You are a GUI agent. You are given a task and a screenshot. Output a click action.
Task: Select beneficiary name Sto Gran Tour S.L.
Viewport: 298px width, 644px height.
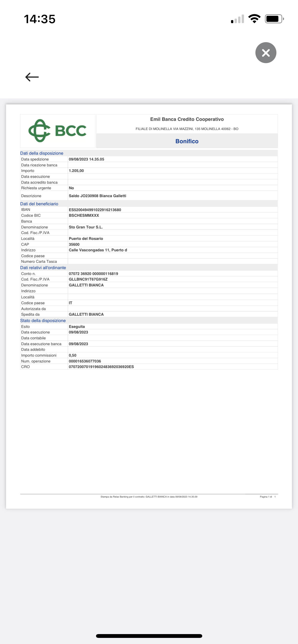point(86,227)
